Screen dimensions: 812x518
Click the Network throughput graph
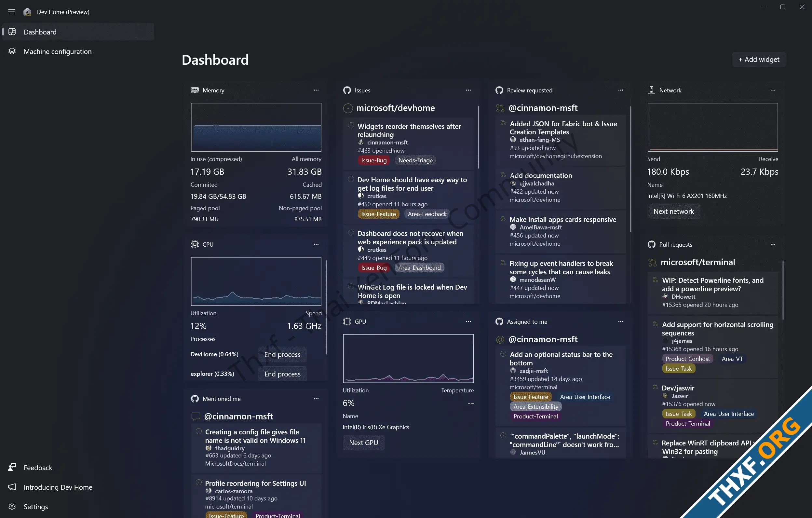coord(712,127)
